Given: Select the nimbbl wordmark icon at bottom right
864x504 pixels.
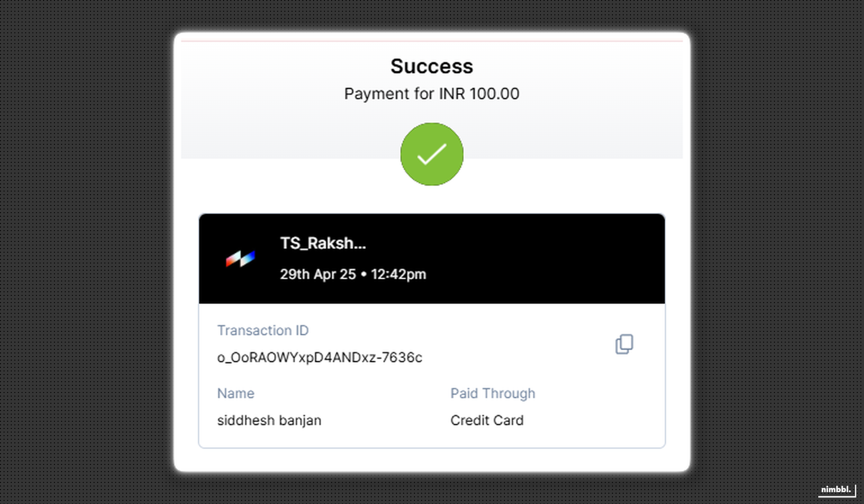Looking at the screenshot, I should click(835, 491).
